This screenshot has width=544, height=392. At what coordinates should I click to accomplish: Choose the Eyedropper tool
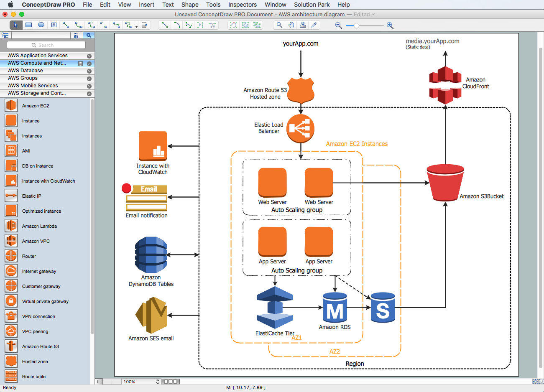315,25
